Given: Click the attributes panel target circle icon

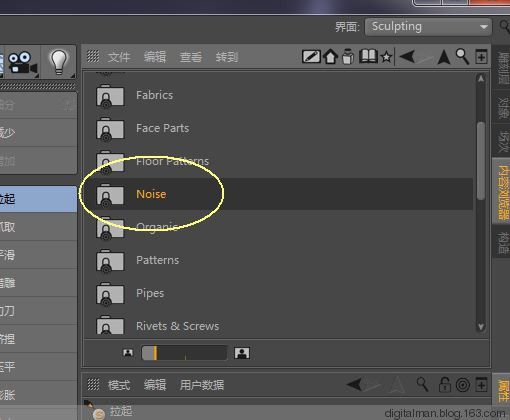Looking at the screenshot, I should (463, 385).
